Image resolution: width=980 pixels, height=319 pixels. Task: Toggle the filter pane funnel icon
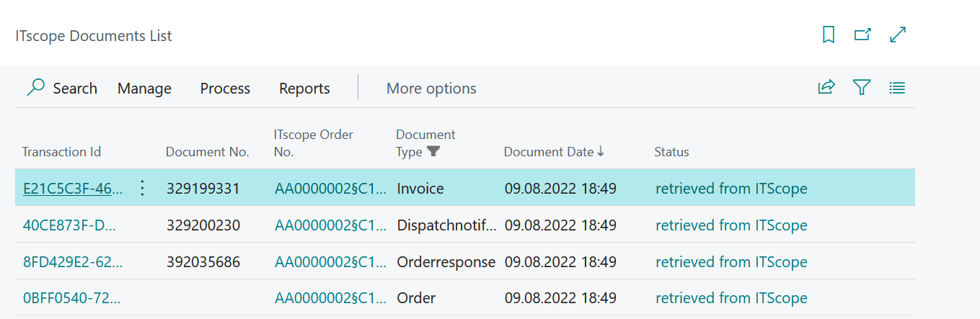click(862, 88)
